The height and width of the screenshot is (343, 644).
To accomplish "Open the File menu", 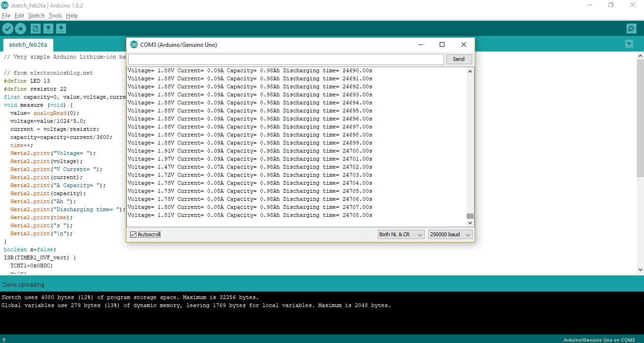I will click(x=6, y=16).
